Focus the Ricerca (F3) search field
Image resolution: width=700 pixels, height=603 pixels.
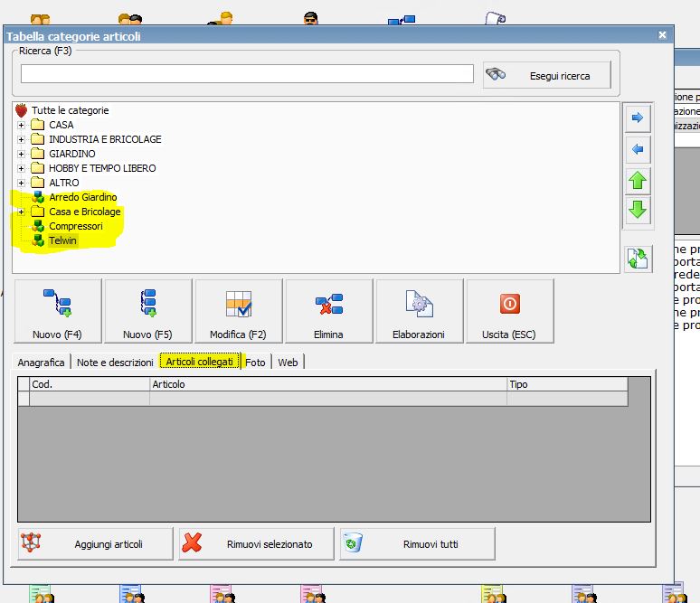click(247, 73)
